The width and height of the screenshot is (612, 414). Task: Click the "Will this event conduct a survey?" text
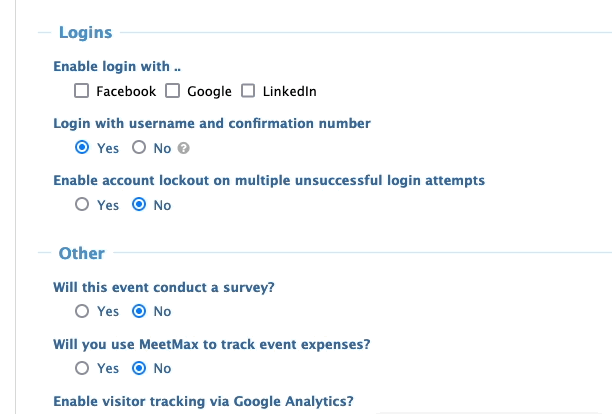(x=164, y=287)
